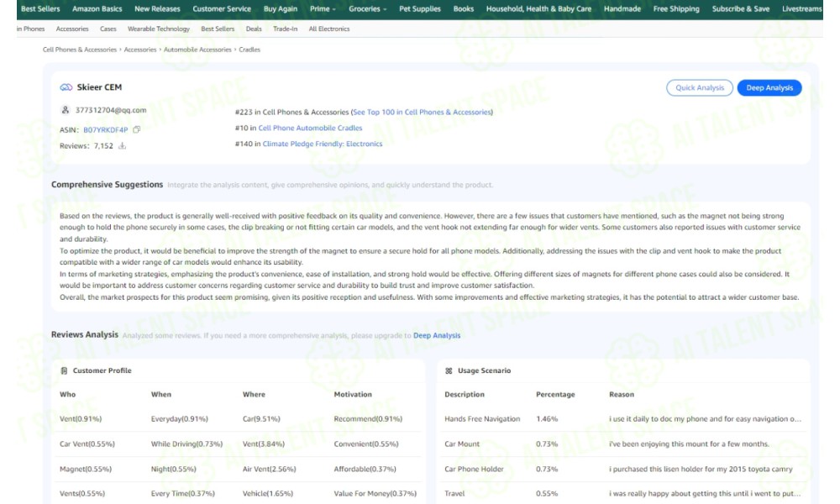840x504 pixels.
Task: Open Amazon Basics menu item
Action: [x=97, y=9]
